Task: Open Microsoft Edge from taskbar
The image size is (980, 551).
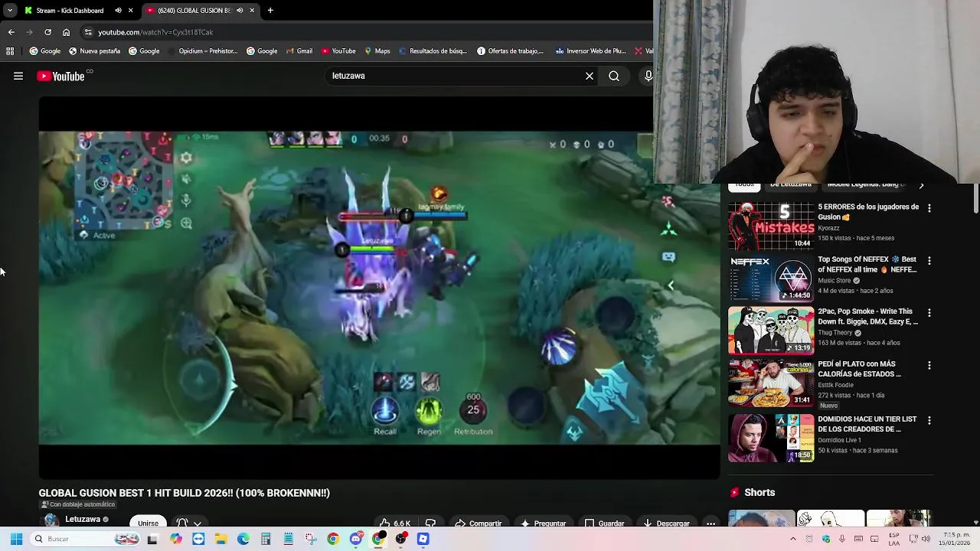Action: coord(243,539)
